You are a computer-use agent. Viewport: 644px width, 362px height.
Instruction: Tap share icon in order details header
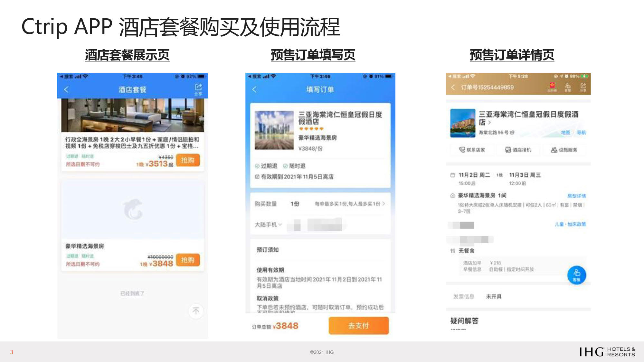point(583,87)
